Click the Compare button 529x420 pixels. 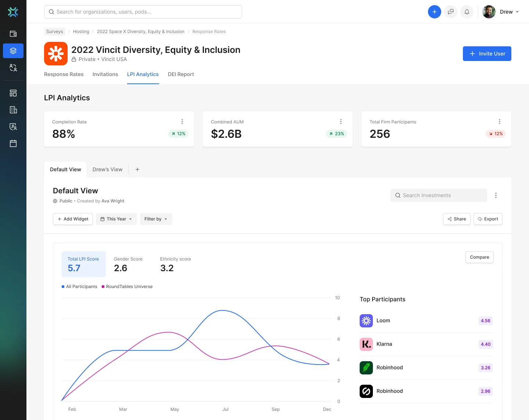pos(479,257)
